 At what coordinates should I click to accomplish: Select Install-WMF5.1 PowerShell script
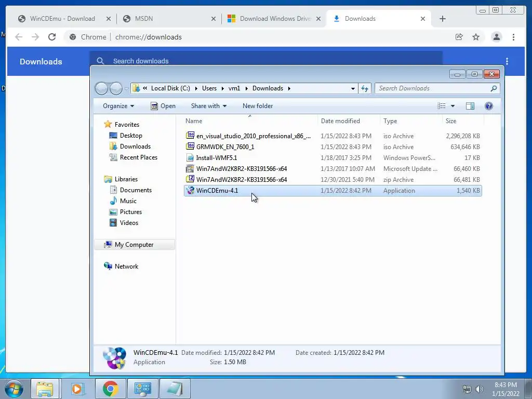(332, 158)
